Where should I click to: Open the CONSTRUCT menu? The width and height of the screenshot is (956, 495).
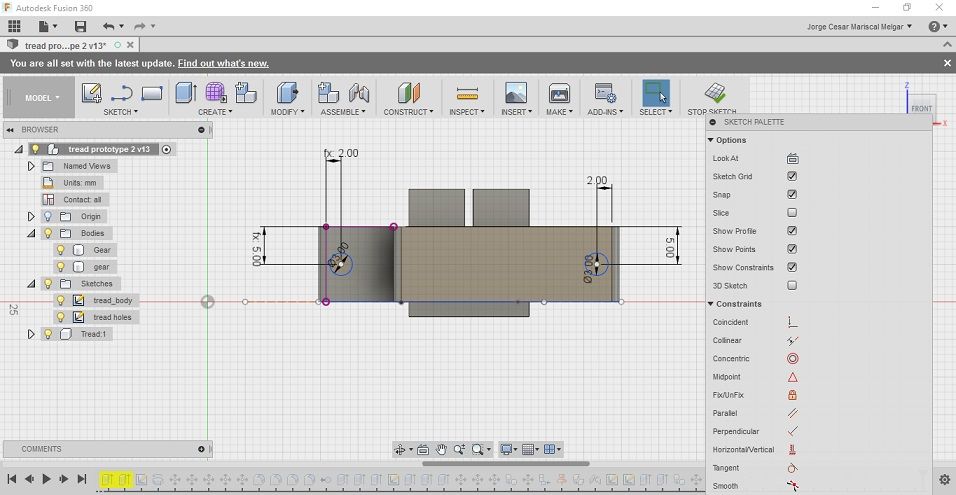click(408, 112)
